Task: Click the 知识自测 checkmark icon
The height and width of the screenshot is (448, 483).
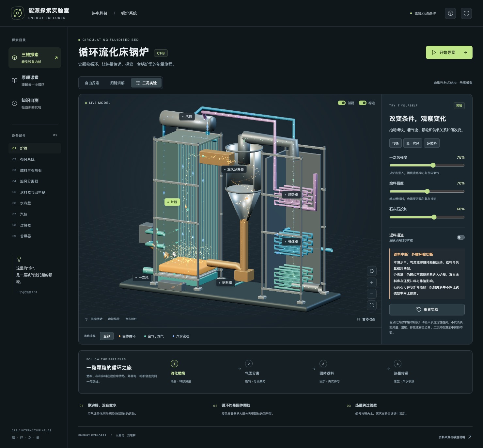Action: 14,104
